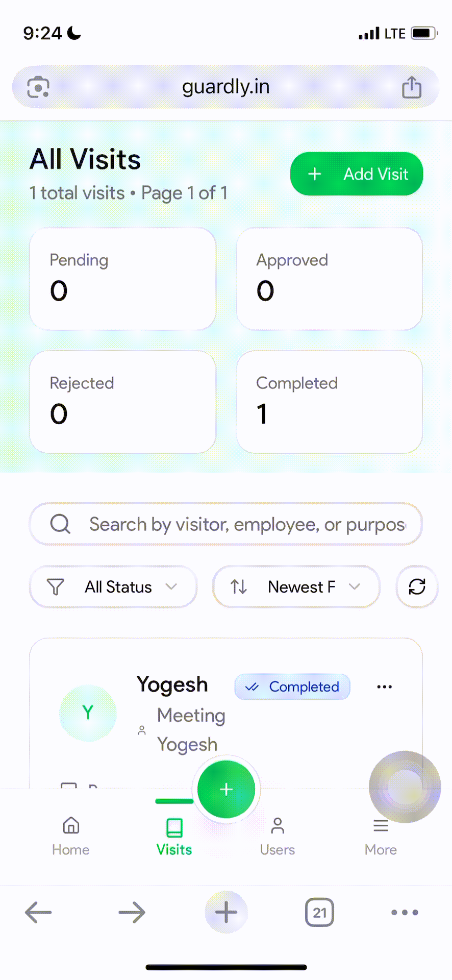The height and width of the screenshot is (980, 452).
Task: Tap the green plus floating action button
Action: pyautogui.click(x=226, y=789)
